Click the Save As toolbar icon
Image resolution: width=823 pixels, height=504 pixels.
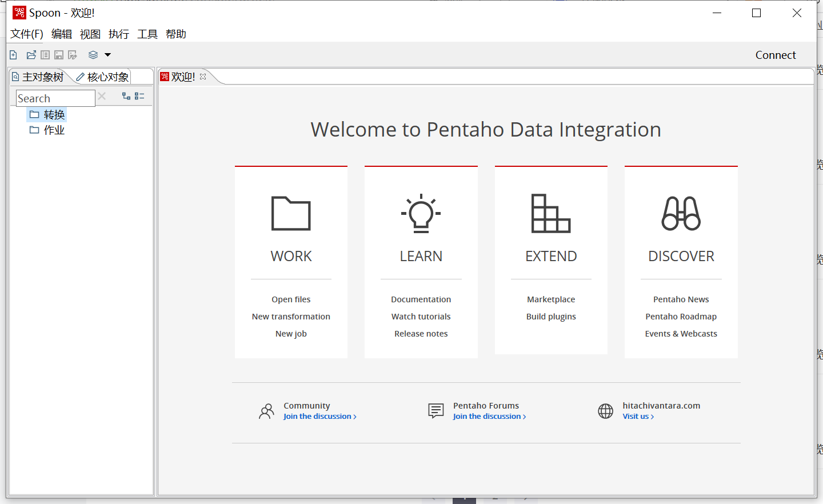pos(73,55)
